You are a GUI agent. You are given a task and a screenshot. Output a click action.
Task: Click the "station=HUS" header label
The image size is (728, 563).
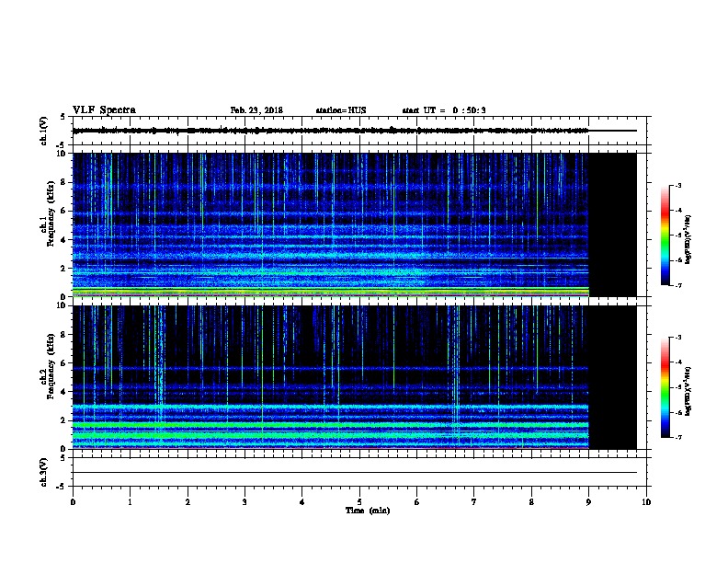tap(341, 110)
